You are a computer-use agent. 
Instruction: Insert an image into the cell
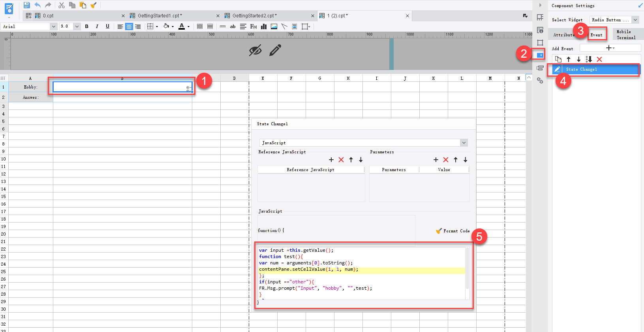(274, 26)
